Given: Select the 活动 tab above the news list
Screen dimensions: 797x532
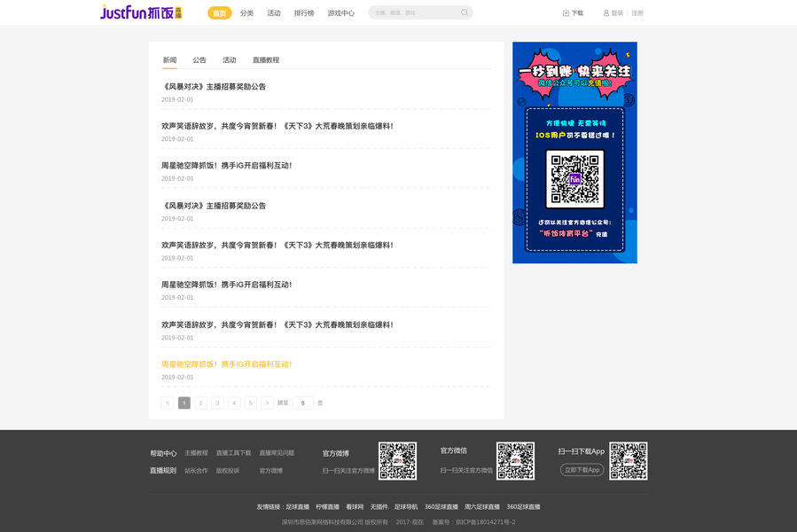Looking at the screenshot, I should (230, 59).
